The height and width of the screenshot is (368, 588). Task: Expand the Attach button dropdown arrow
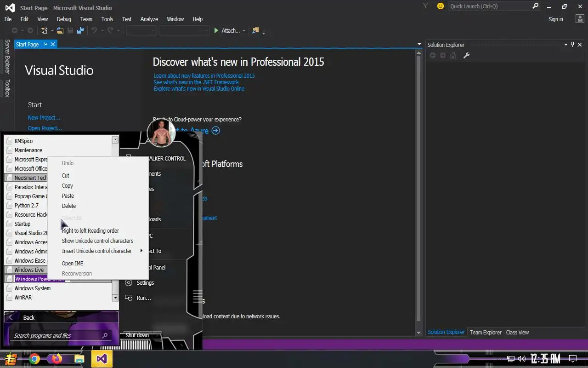244,31
